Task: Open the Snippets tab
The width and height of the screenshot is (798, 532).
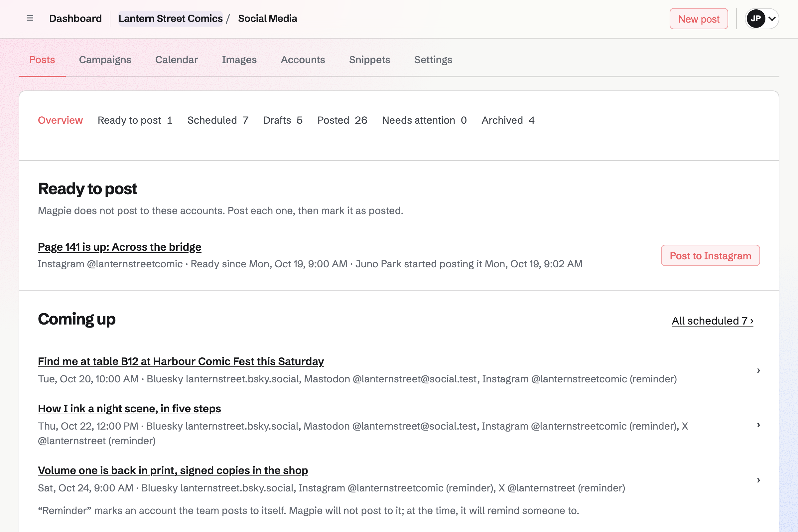Action: tap(369, 60)
